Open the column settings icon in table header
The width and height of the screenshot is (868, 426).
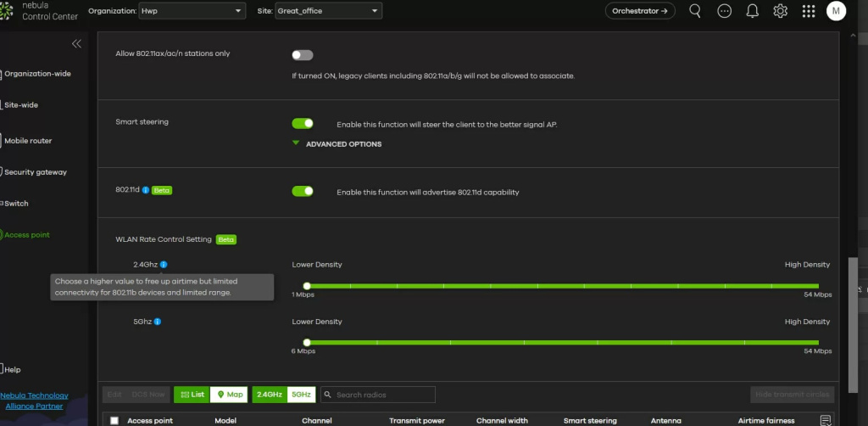click(826, 420)
